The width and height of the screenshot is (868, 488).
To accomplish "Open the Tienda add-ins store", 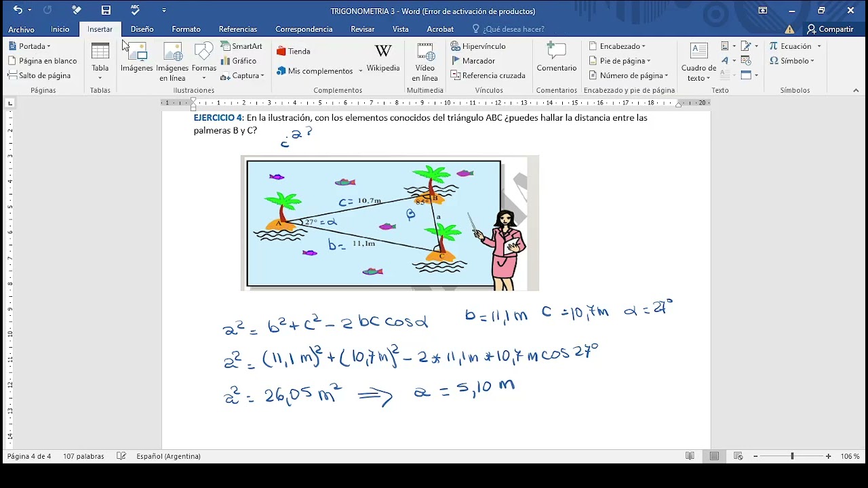I will point(294,52).
